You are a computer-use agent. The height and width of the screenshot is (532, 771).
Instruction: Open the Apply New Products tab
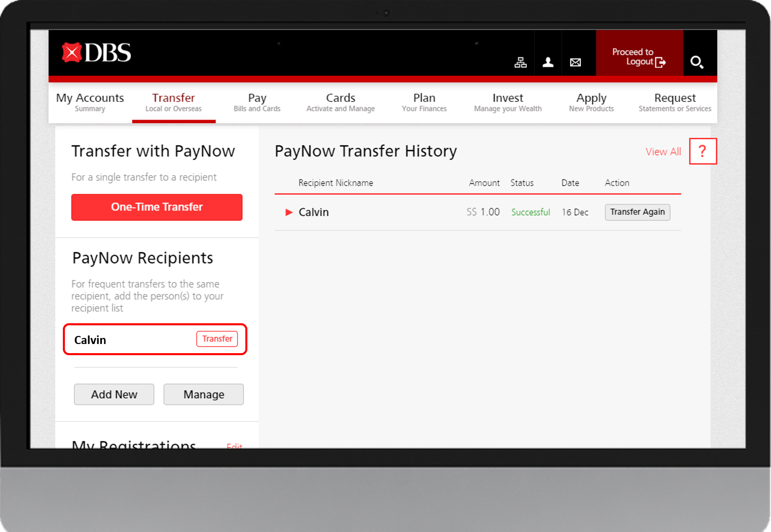click(x=591, y=101)
